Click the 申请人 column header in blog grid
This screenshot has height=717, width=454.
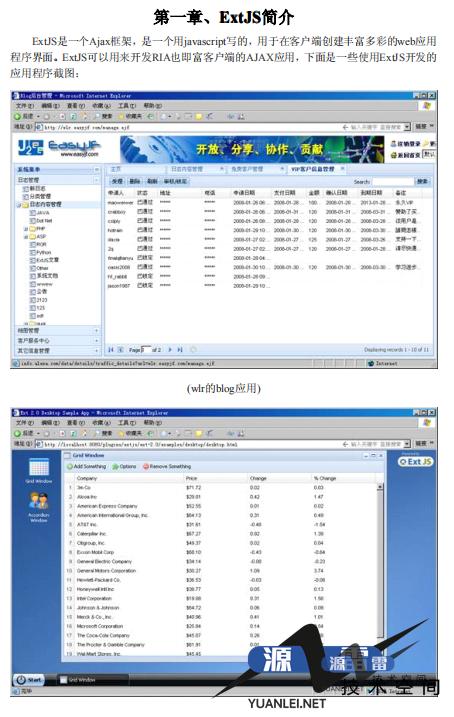tap(120, 193)
